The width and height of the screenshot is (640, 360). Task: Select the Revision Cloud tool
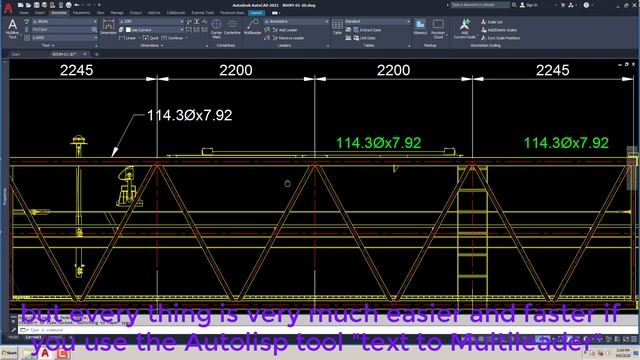(x=438, y=29)
